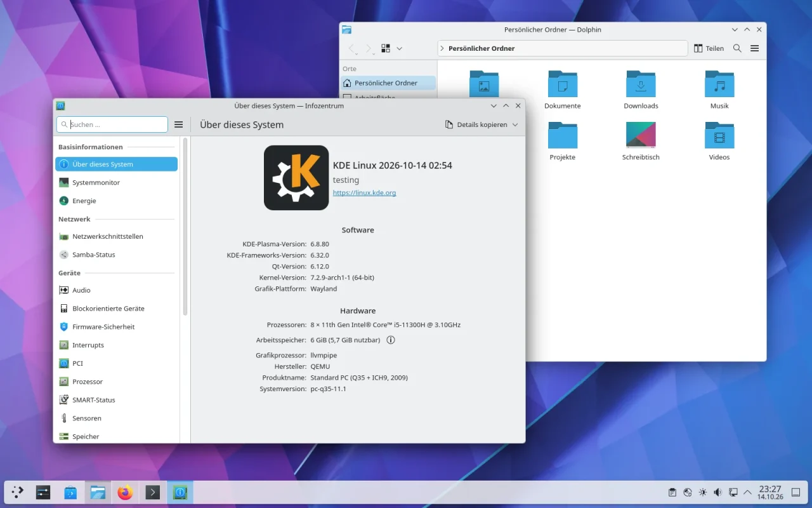This screenshot has height=508, width=812.
Task: Open the Projekte folder in Dolphin
Action: 563,141
